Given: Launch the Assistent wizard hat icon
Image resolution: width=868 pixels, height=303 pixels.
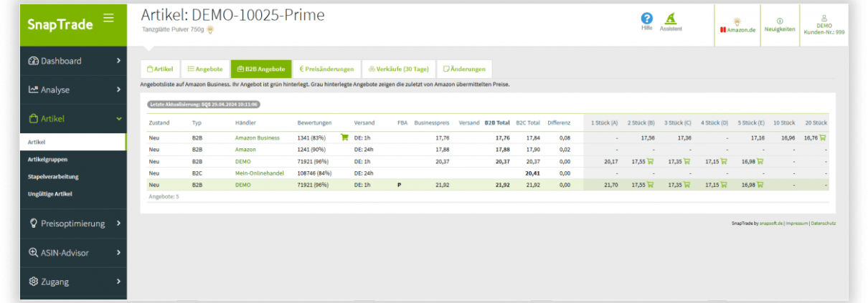Looking at the screenshot, I should click(x=671, y=19).
